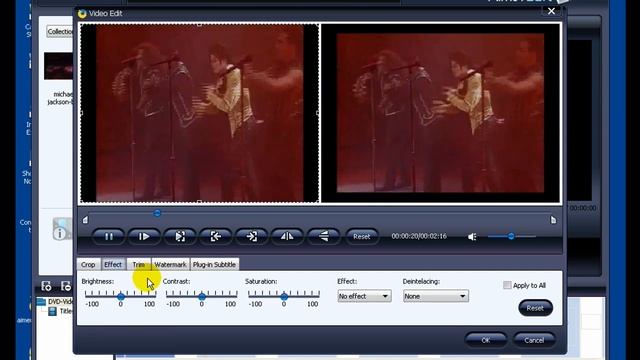
Task: Click Reset button in Effect panel
Action: pyautogui.click(x=535, y=308)
